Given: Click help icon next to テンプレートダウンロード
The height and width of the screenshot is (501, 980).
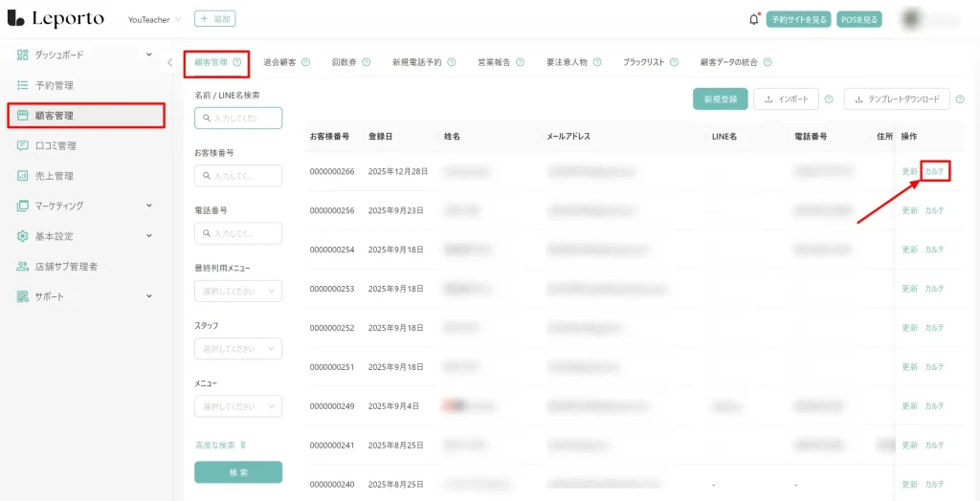Looking at the screenshot, I should (x=959, y=98).
